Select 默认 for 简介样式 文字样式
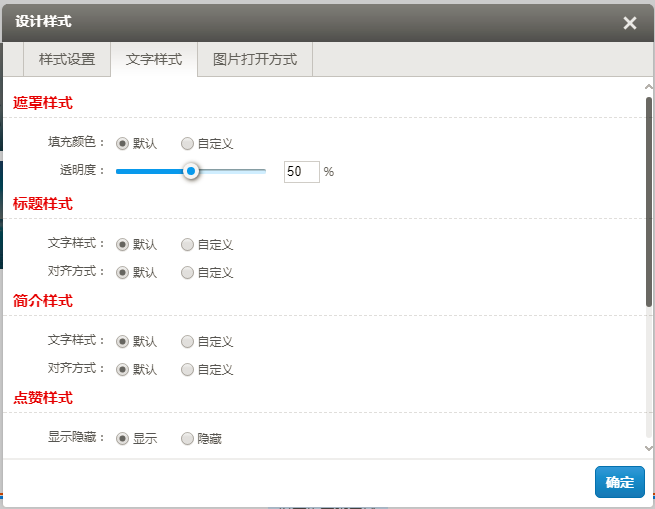The width and height of the screenshot is (655, 509). (x=123, y=341)
